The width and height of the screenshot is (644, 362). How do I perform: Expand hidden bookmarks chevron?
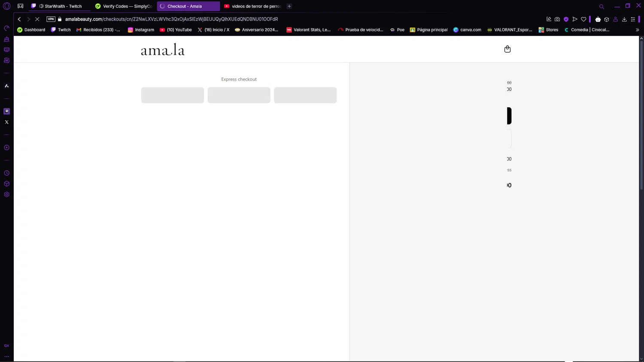point(637,30)
